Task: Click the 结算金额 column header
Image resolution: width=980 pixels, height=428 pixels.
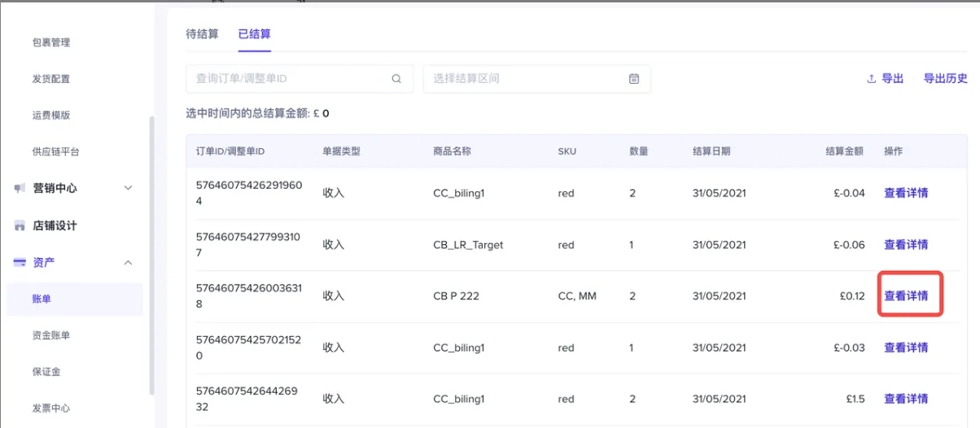Action: tap(845, 151)
